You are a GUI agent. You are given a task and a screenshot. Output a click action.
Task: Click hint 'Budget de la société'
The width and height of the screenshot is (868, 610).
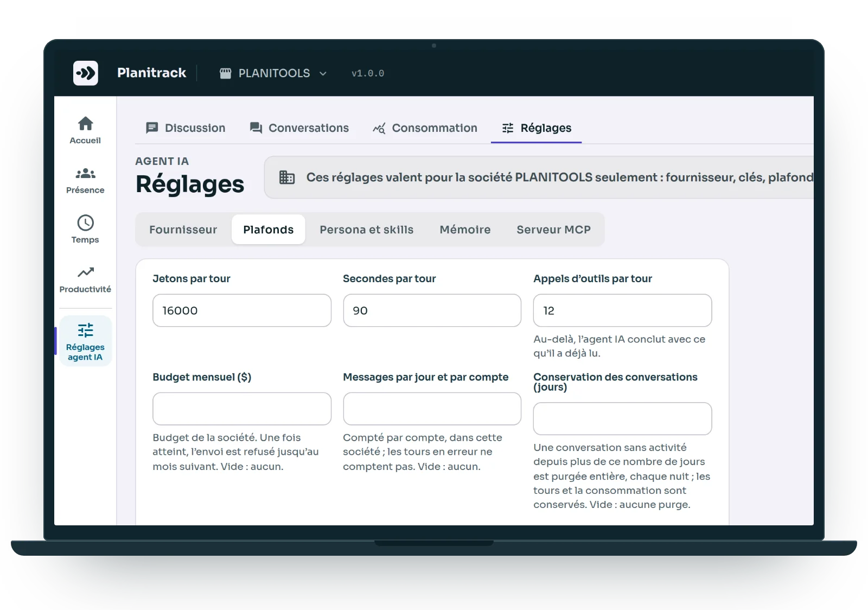235,452
